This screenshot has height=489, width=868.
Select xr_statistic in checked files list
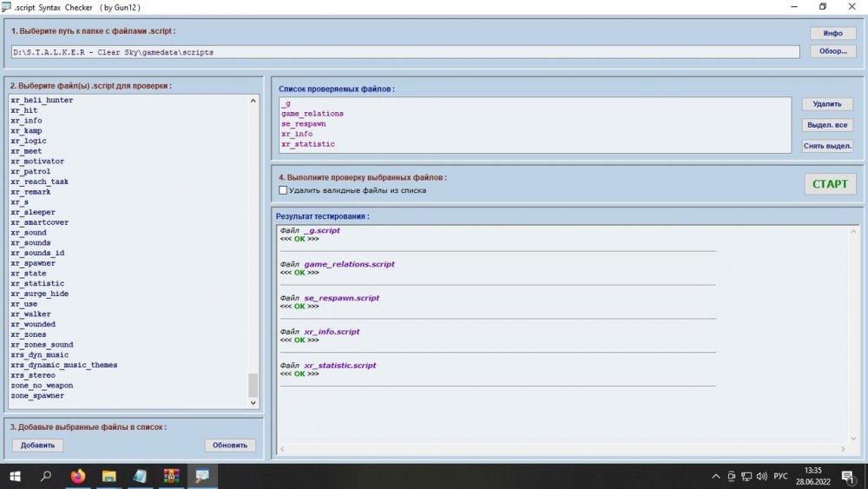(308, 144)
